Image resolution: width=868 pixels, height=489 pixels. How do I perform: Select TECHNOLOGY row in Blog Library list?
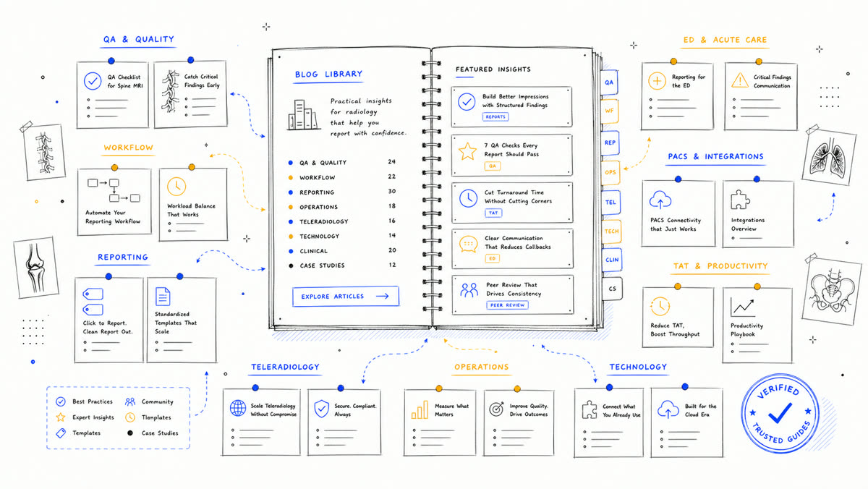coord(342,236)
